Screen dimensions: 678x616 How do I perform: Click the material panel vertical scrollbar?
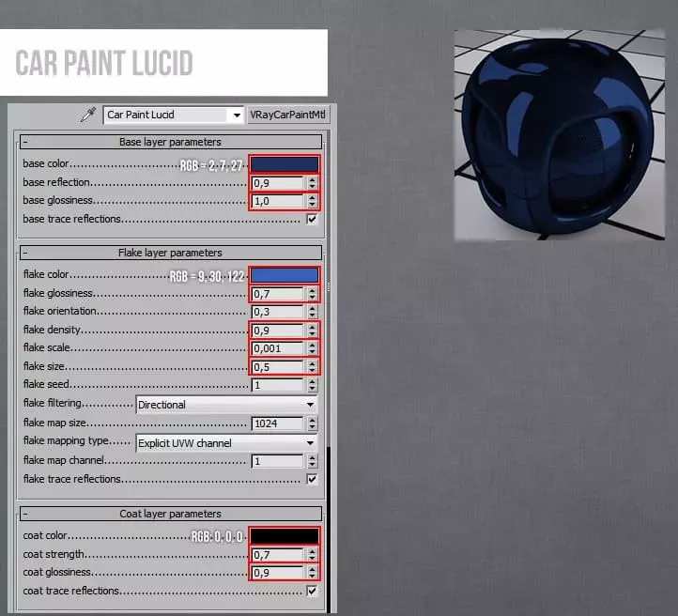[x=328, y=370]
